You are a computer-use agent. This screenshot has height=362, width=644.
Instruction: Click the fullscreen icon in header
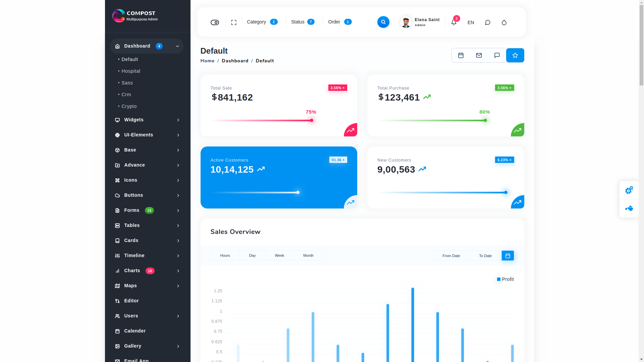point(234,22)
